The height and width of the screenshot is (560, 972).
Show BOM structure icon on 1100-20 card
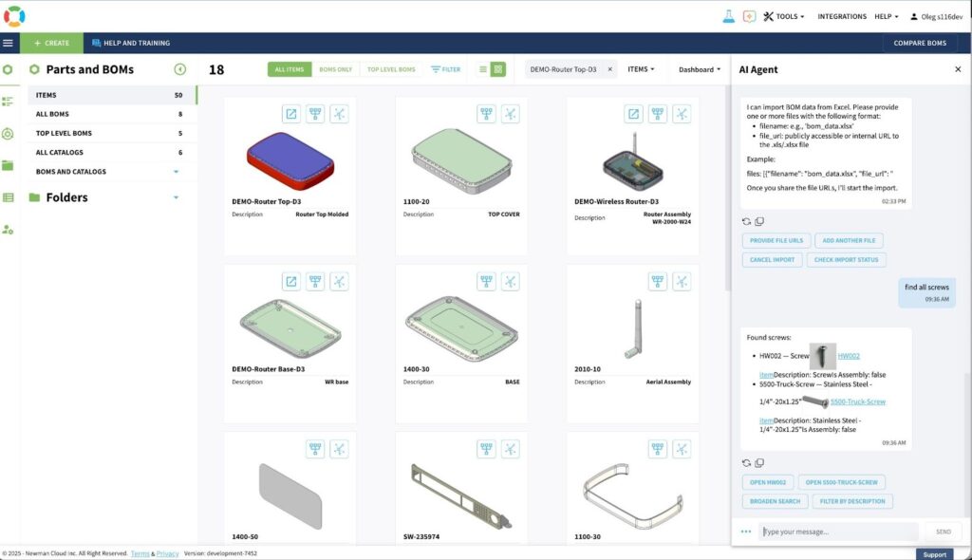487,114
